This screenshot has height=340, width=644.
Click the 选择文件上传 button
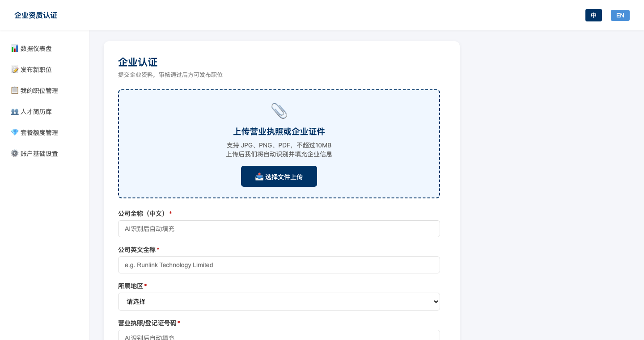coord(279,176)
